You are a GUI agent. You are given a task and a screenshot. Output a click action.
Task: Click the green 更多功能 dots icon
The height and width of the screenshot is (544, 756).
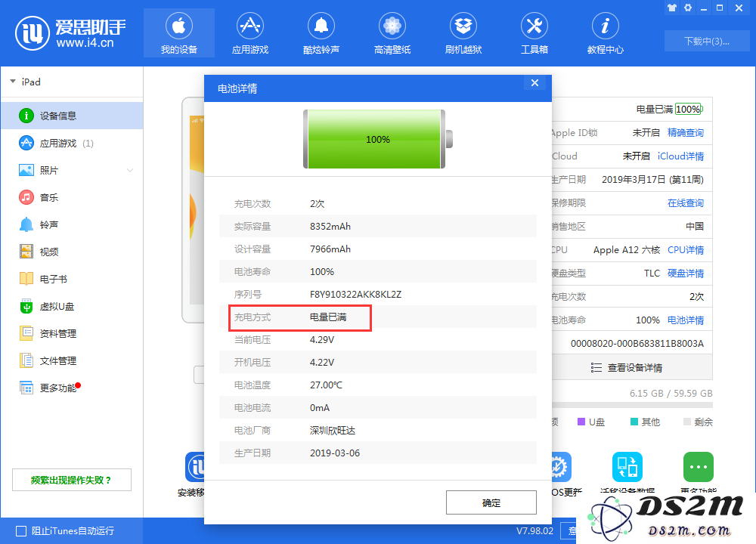tap(698, 467)
